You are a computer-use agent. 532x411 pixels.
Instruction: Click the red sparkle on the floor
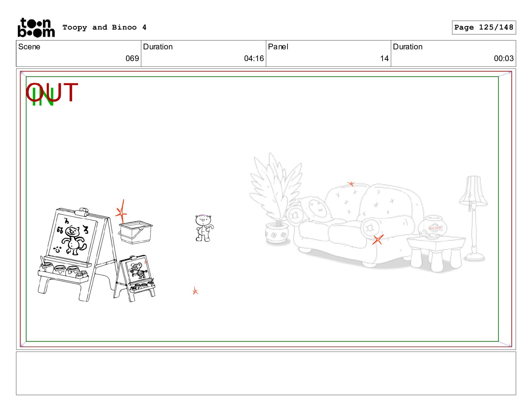click(195, 291)
